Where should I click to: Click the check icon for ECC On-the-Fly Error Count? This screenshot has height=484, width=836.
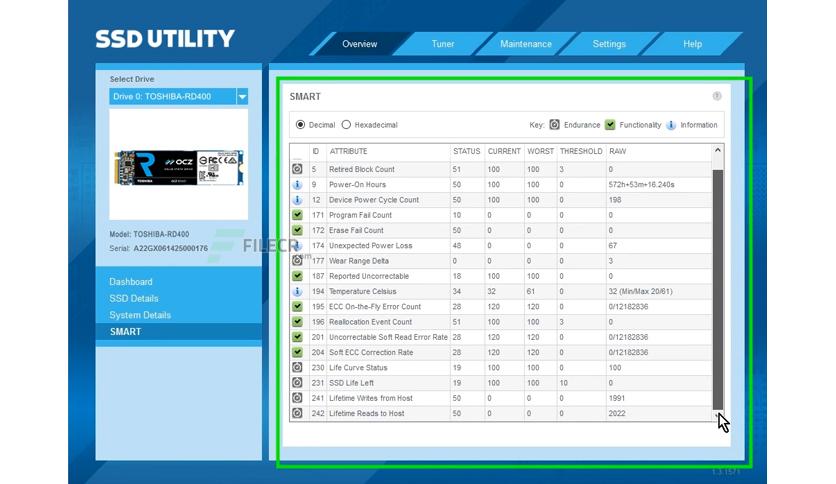pyautogui.click(x=297, y=306)
